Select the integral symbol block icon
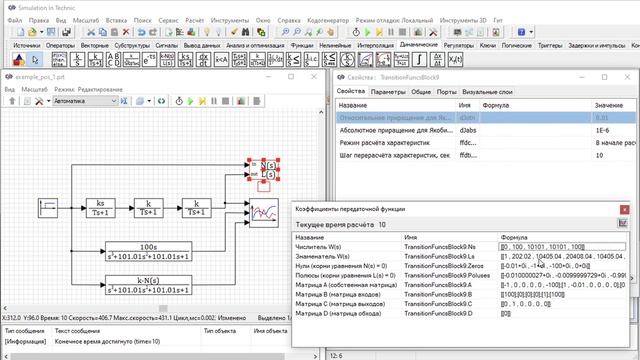This screenshot has width=640, height=360. [419, 60]
